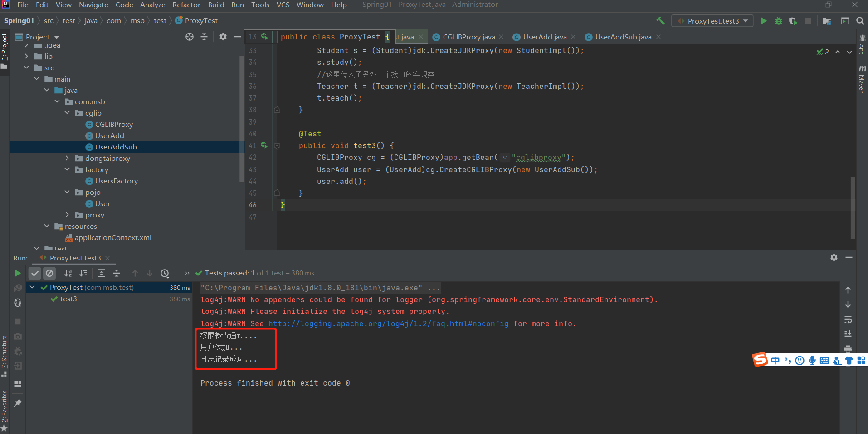868x434 pixels.
Task: Run ProxyTest.test3 with green play icon
Action: click(x=764, y=21)
